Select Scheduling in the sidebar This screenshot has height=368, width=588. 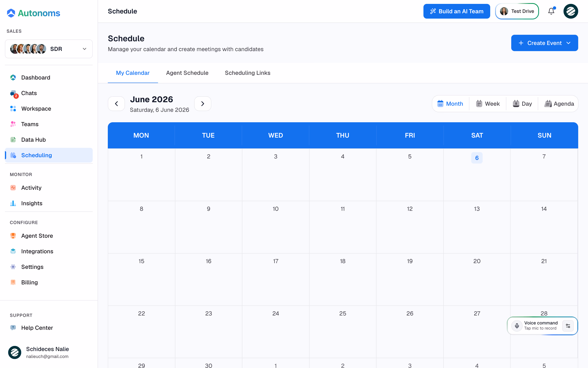[x=49, y=155]
